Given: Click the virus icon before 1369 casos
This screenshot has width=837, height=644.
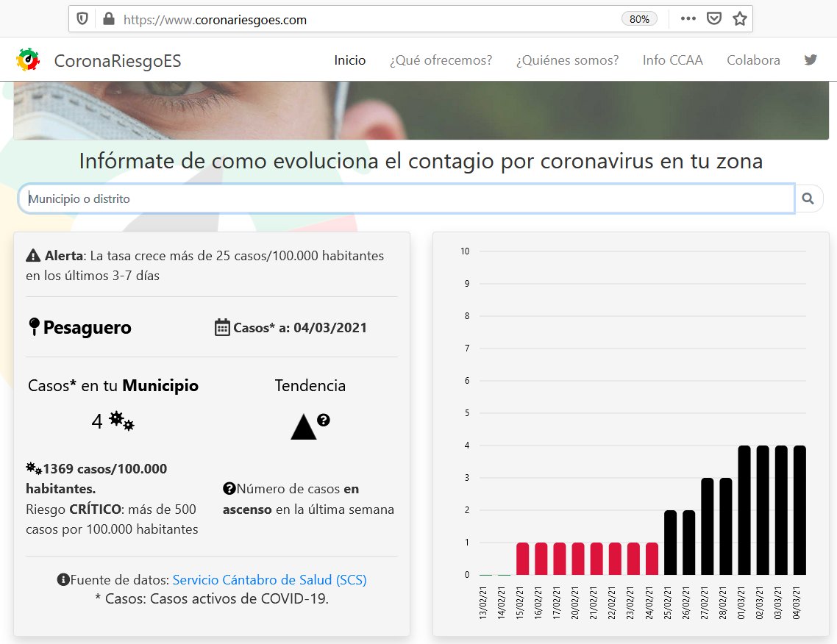Looking at the screenshot, I should coord(34,468).
